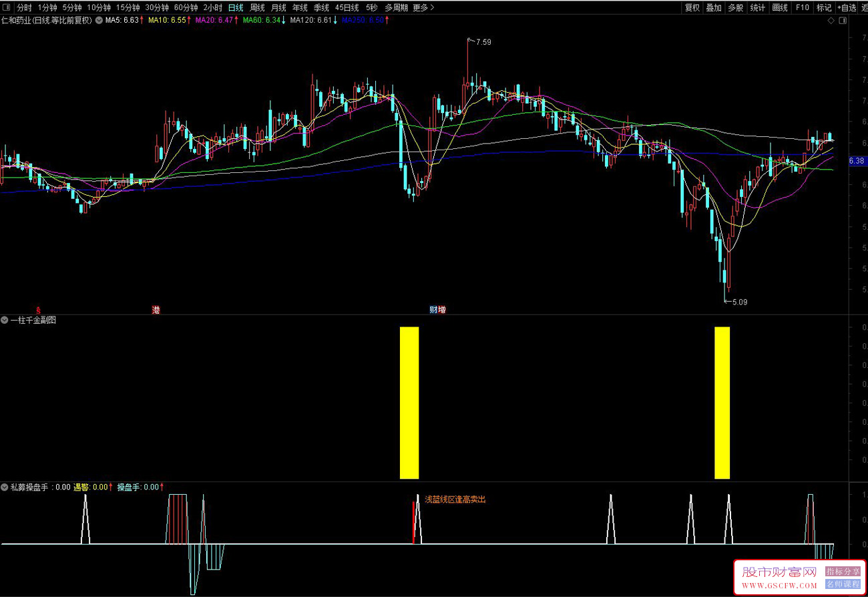Open the 财增 event marker below the chart

pyautogui.click(x=437, y=310)
